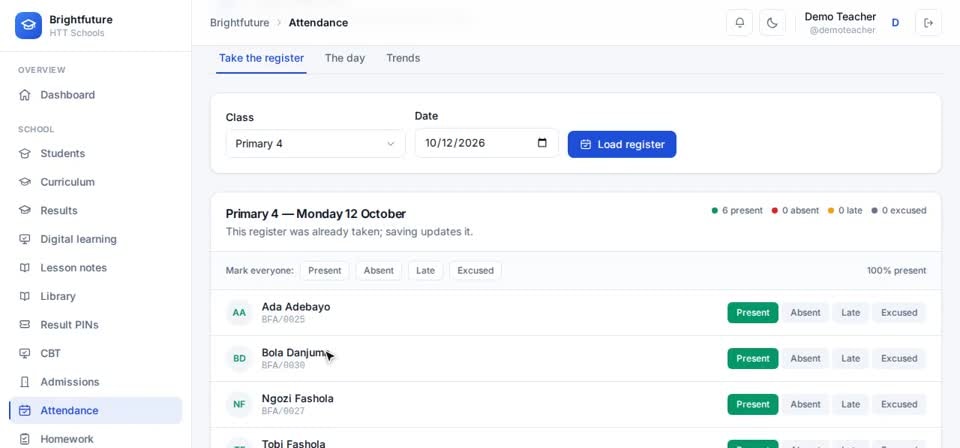The image size is (960, 448).
Task: Click the logout arrow icon
Action: [x=928, y=23]
